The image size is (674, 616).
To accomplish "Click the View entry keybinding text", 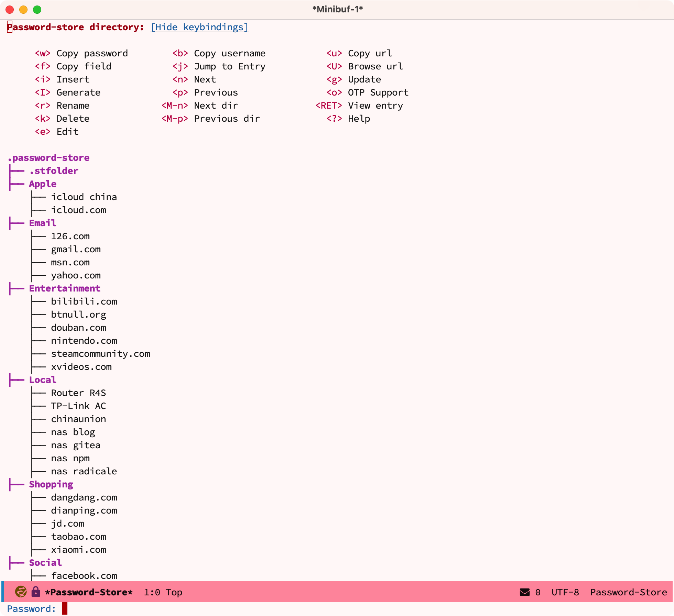I will [376, 106].
